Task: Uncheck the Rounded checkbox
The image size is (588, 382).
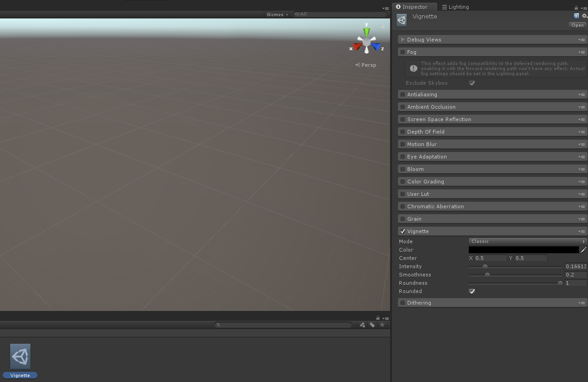Action: pos(472,291)
